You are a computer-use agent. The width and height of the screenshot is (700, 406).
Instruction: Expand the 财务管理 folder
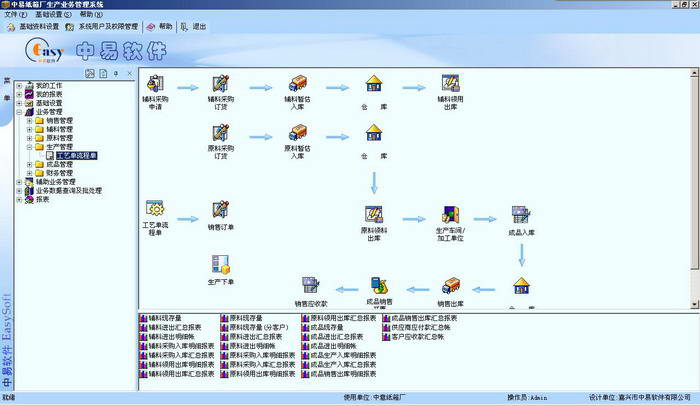point(29,173)
